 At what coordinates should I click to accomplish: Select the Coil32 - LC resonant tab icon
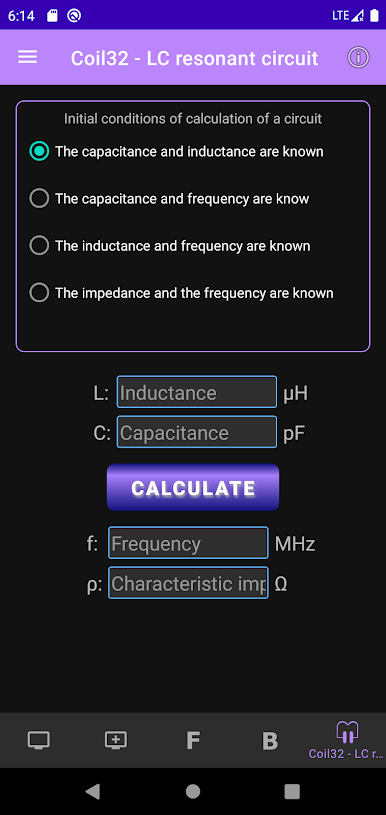click(347, 732)
